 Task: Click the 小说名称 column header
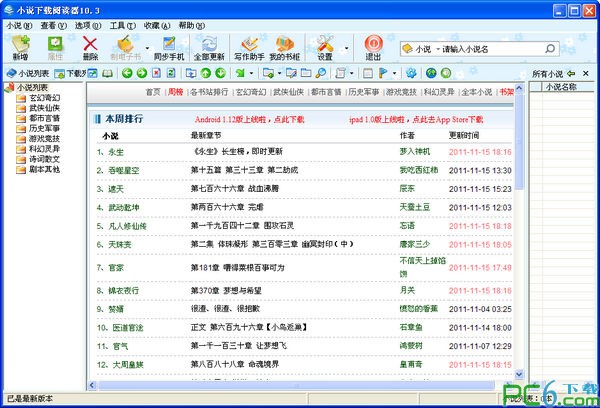561,87
